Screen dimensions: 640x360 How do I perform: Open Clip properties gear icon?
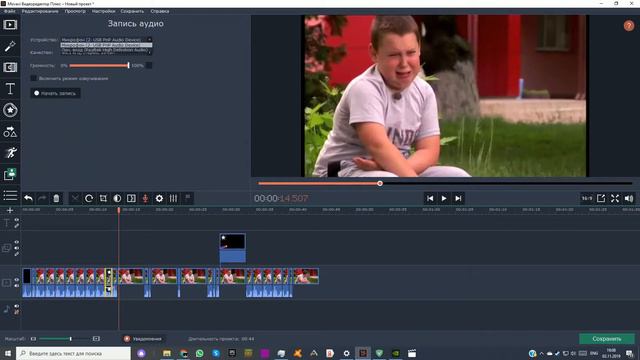click(x=159, y=198)
